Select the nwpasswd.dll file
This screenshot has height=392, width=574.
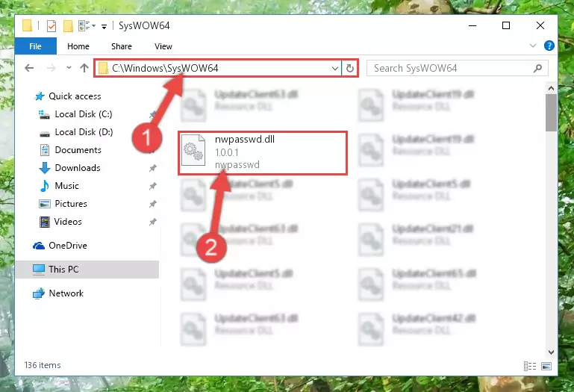[x=263, y=153]
